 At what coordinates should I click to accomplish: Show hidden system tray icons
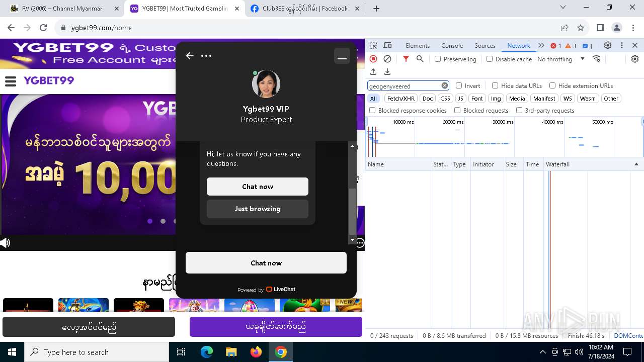coord(542,352)
